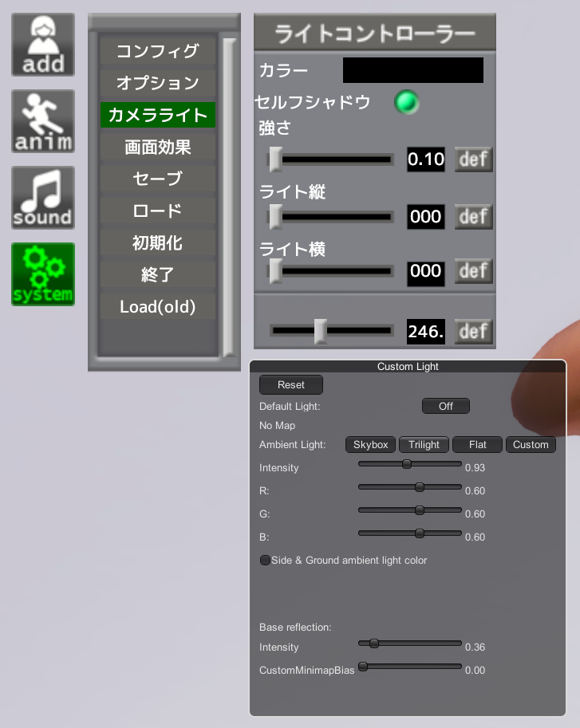The height and width of the screenshot is (728, 580).
Task: Select the green system gear icon
Action: click(43, 274)
